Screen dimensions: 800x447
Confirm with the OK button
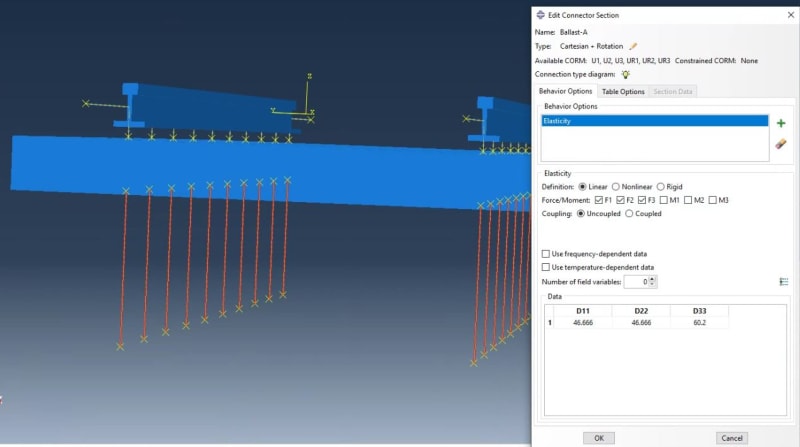click(x=599, y=438)
